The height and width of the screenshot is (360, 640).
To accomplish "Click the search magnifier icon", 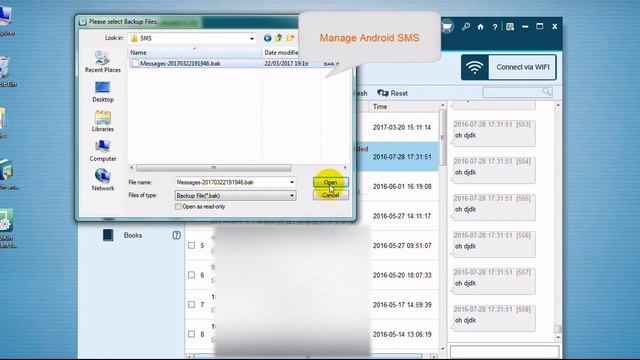I will (x=547, y=92).
